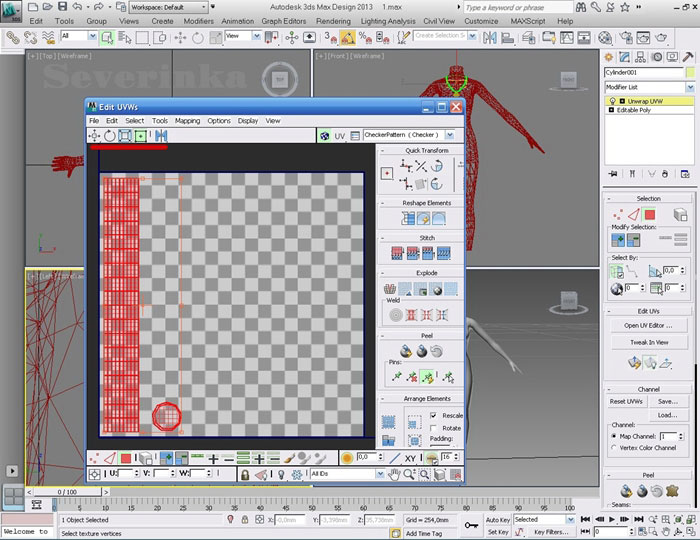Screen dimensions: 700x540
Task: Click the U coordinate input field
Action: [x=124, y=473]
